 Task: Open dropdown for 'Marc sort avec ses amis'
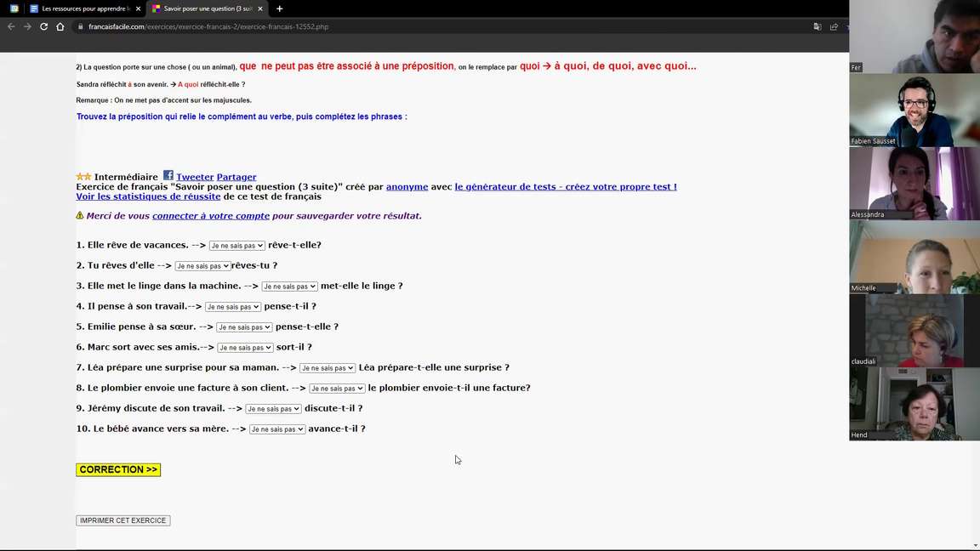pos(245,348)
